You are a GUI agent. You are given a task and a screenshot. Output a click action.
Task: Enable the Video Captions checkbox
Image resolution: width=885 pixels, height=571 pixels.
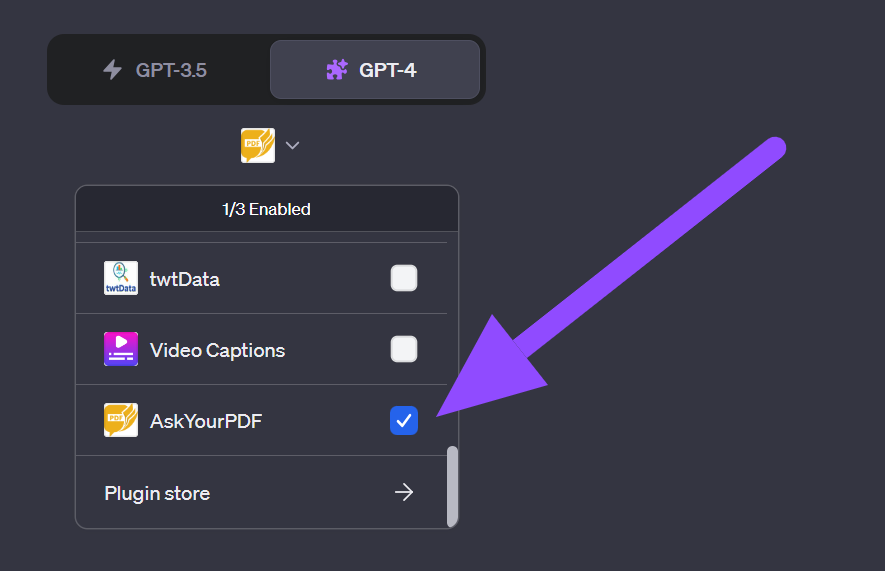(403, 349)
